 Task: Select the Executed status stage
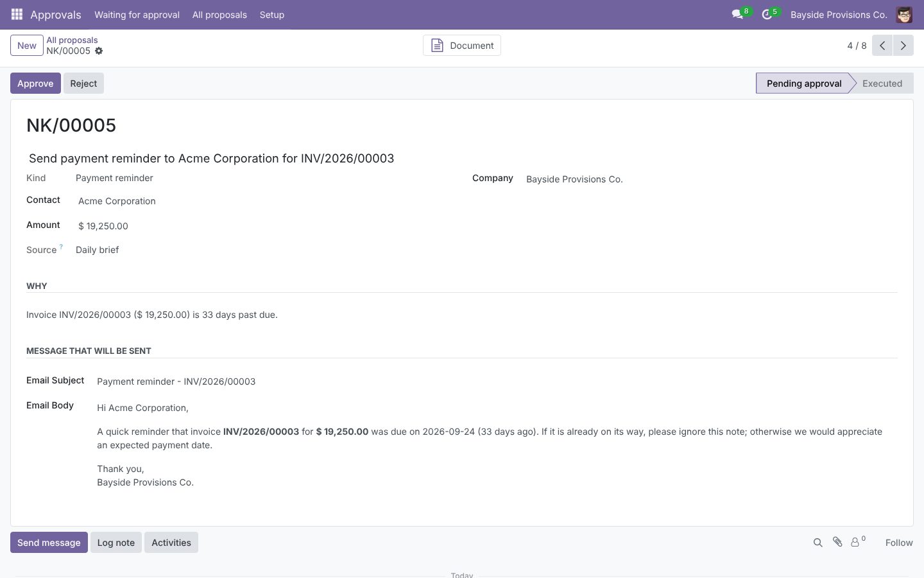coord(882,83)
